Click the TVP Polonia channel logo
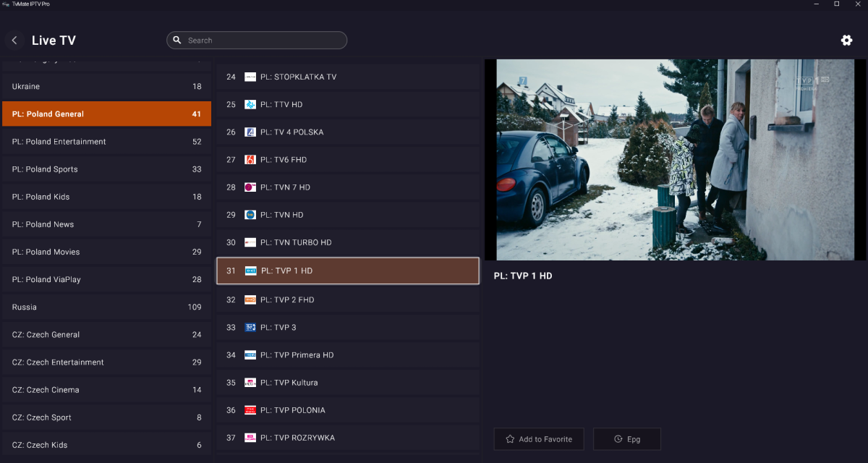The width and height of the screenshot is (868, 463). [250, 410]
